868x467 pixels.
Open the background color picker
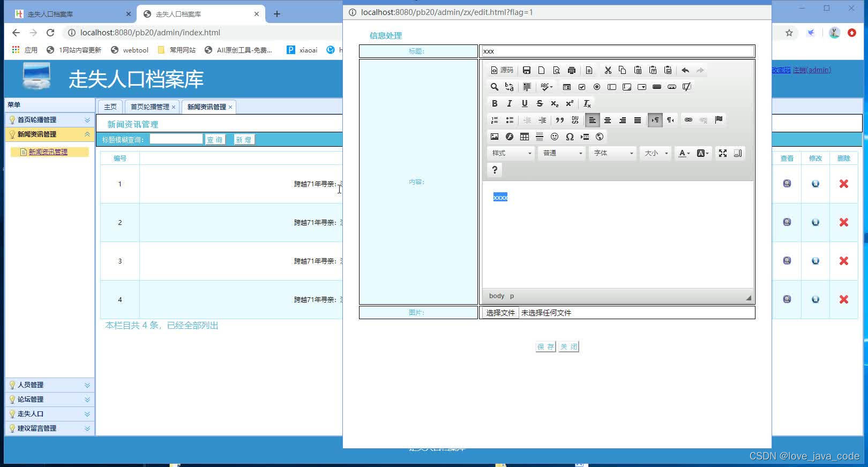click(703, 153)
